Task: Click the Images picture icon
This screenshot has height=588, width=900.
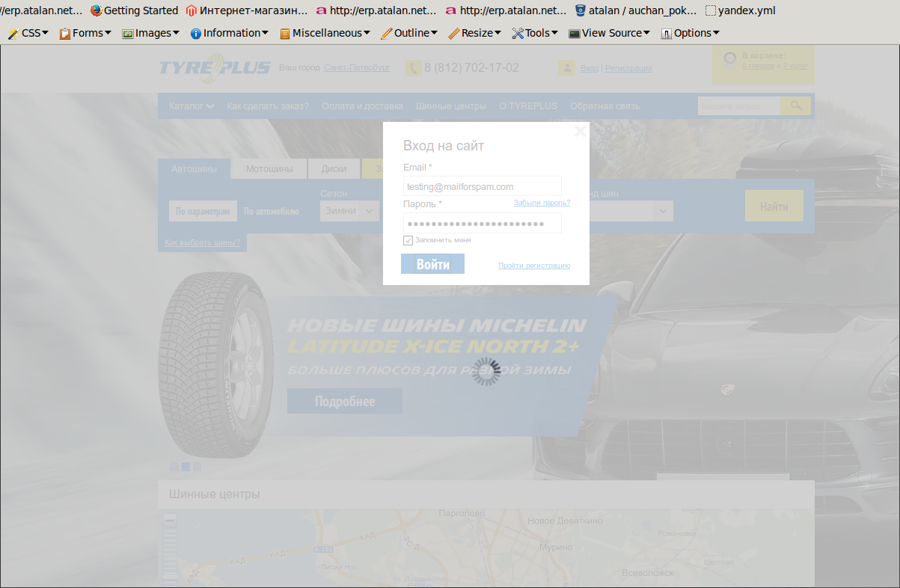Action: click(x=128, y=34)
